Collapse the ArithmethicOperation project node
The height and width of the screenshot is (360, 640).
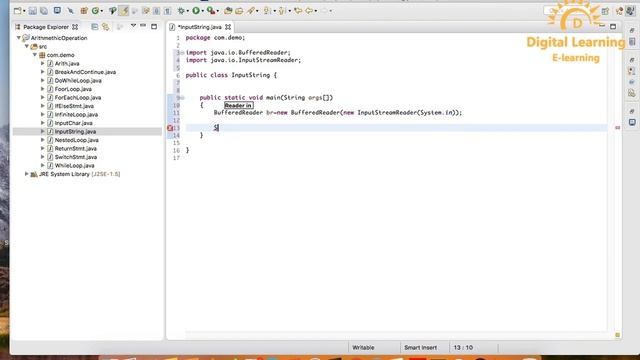pyautogui.click(x=18, y=38)
